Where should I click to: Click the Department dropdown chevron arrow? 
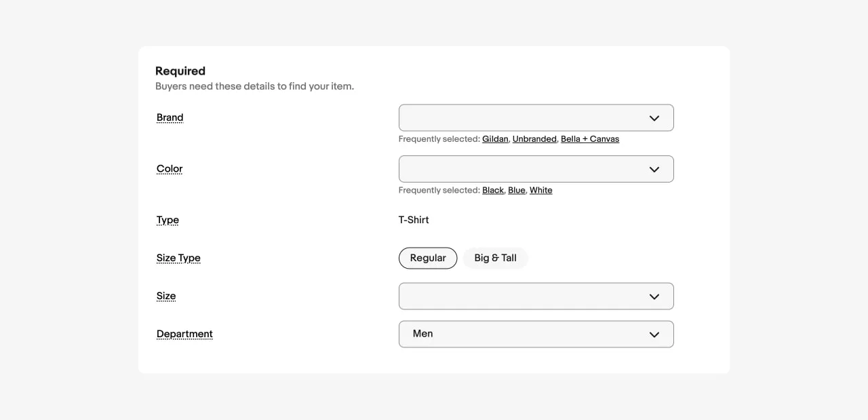(654, 335)
